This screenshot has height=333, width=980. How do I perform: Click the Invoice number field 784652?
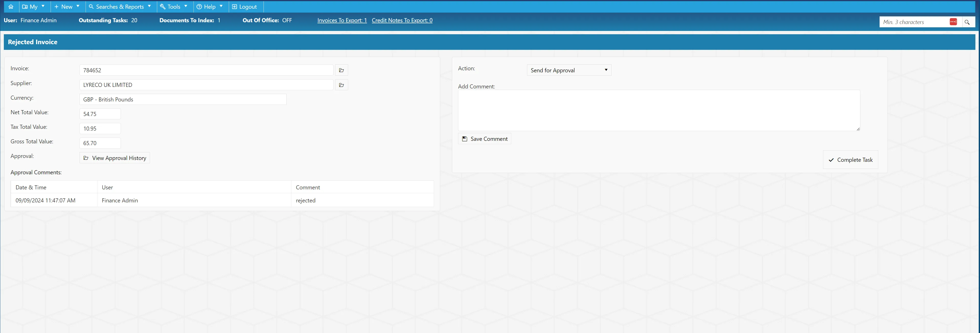[206, 70]
